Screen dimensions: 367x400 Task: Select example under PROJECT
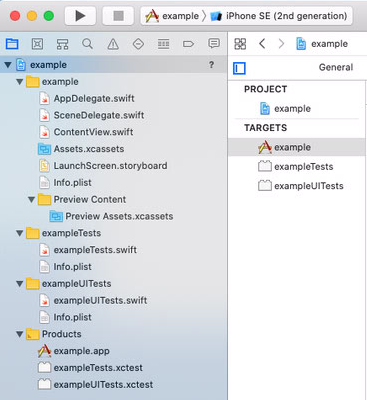pos(297,109)
